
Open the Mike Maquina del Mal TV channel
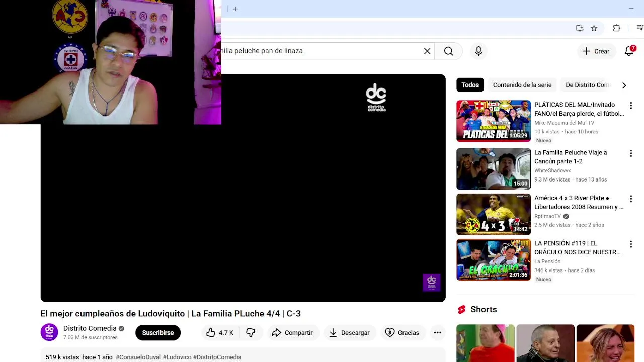click(564, 123)
